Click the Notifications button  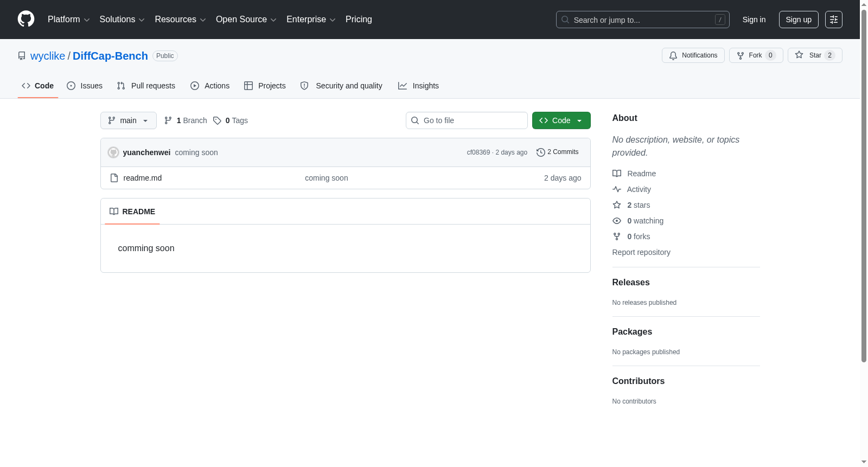click(x=693, y=55)
